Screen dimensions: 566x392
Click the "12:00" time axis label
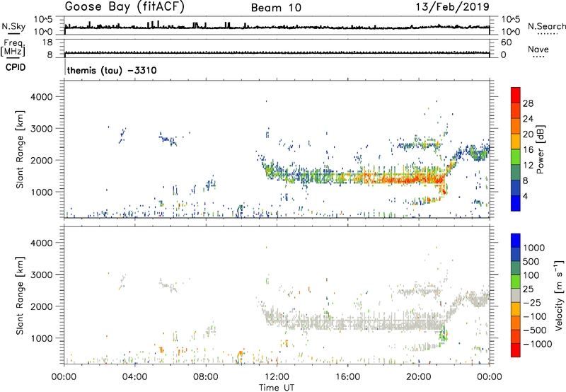(277, 377)
